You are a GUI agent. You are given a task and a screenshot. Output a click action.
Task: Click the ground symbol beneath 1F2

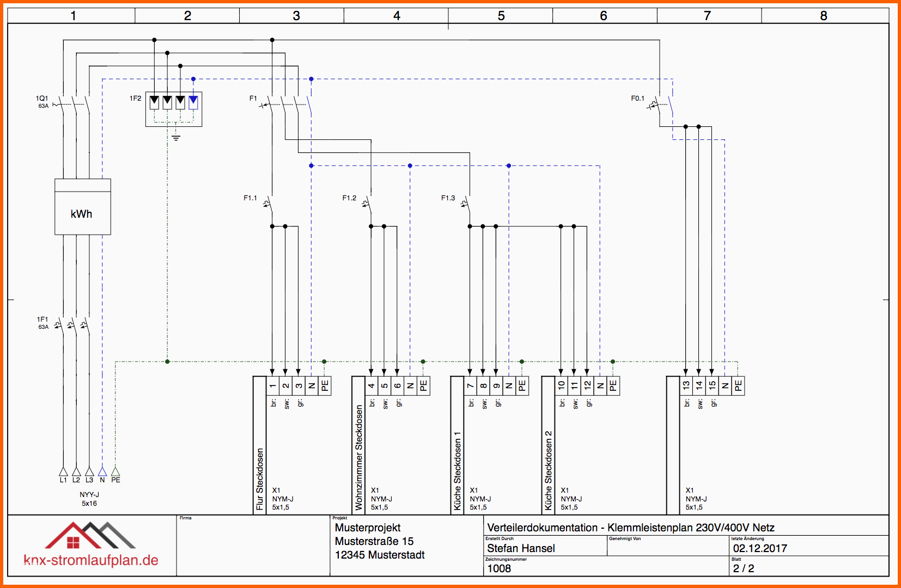(x=175, y=137)
